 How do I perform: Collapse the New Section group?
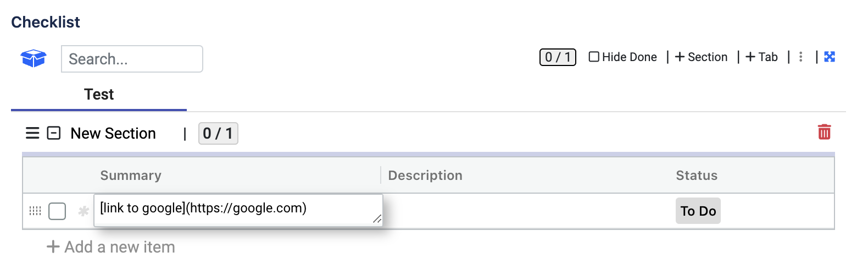point(54,133)
